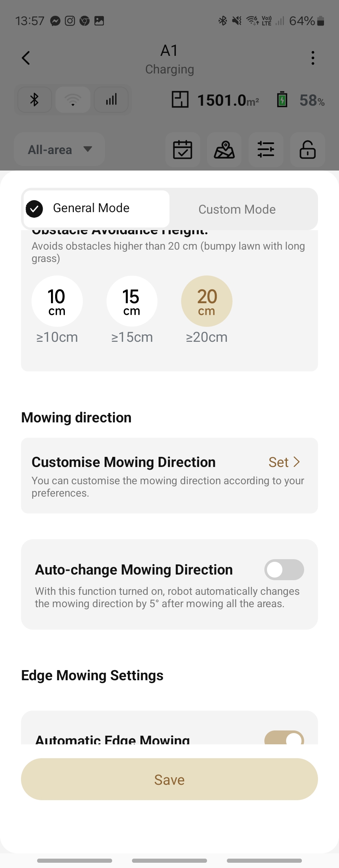The image size is (339, 868).
Task: Open the mowing schedule calendar icon
Action: tap(183, 150)
